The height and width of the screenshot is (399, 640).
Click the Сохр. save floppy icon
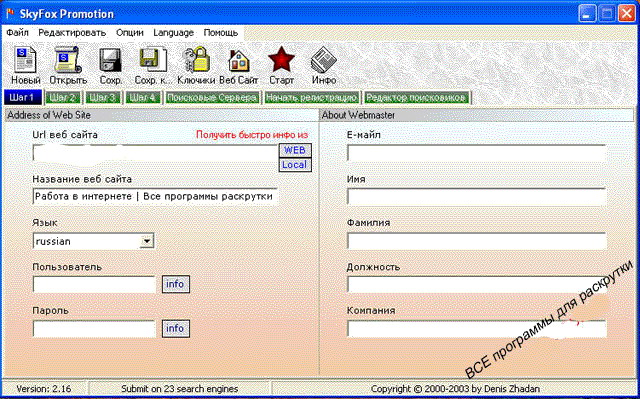pyautogui.click(x=110, y=60)
